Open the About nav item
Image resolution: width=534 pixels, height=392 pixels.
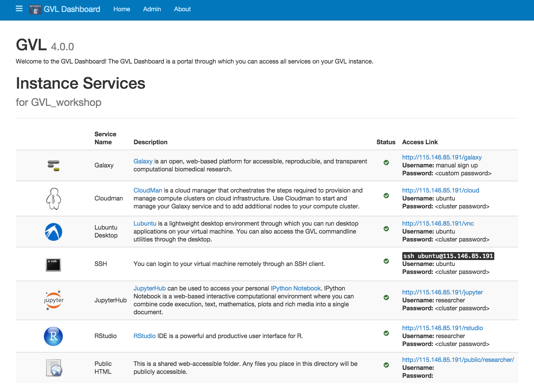tap(182, 9)
